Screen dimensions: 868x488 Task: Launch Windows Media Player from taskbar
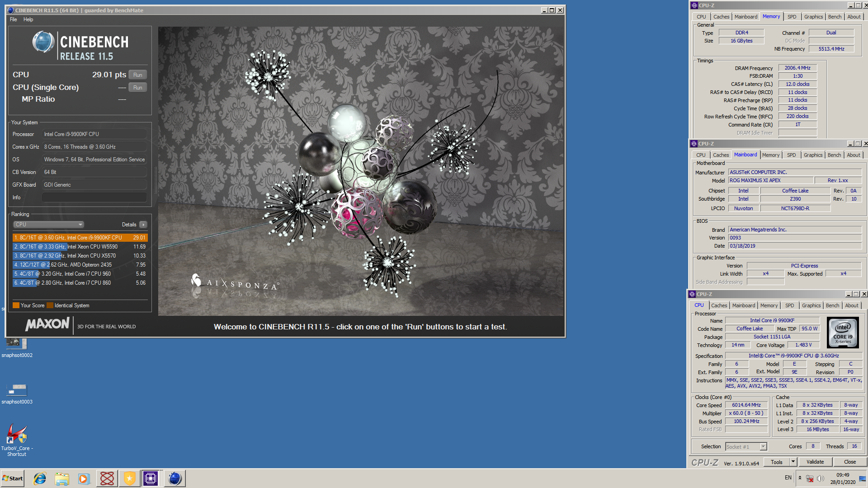point(84,479)
